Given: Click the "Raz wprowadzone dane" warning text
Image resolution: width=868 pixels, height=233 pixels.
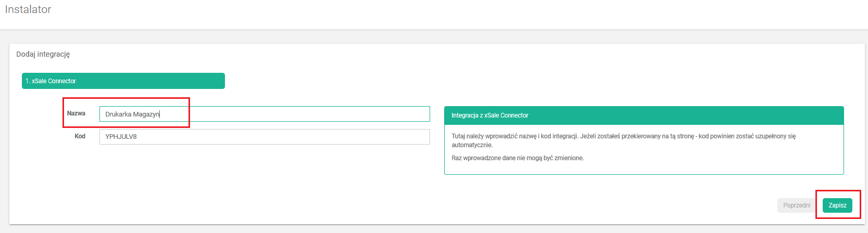Looking at the screenshot, I should 518,158.
